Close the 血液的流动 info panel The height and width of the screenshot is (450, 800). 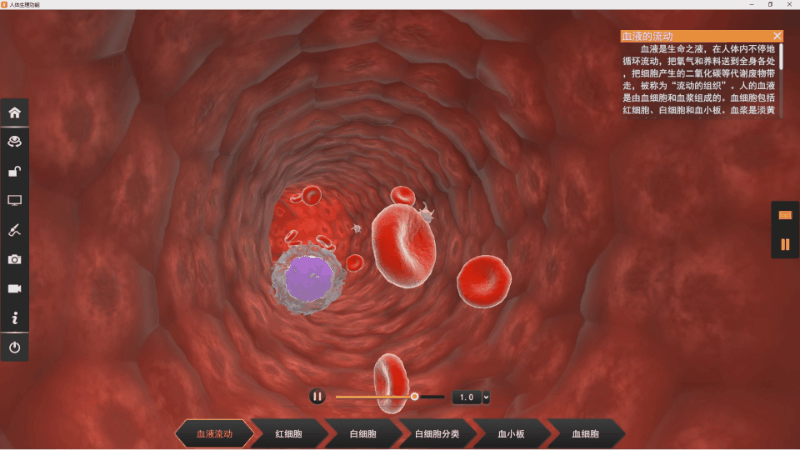[x=777, y=36]
